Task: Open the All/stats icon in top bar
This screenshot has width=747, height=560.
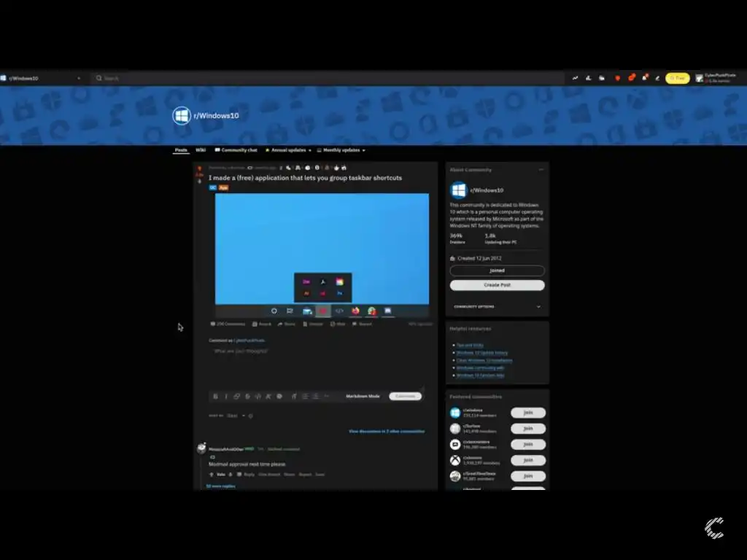Action: coord(589,78)
